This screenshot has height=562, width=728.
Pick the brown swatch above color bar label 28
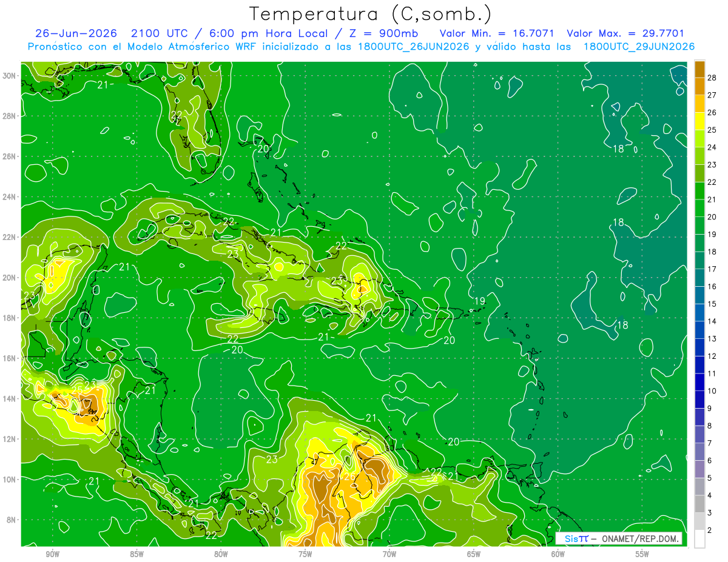(x=699, y=69)
